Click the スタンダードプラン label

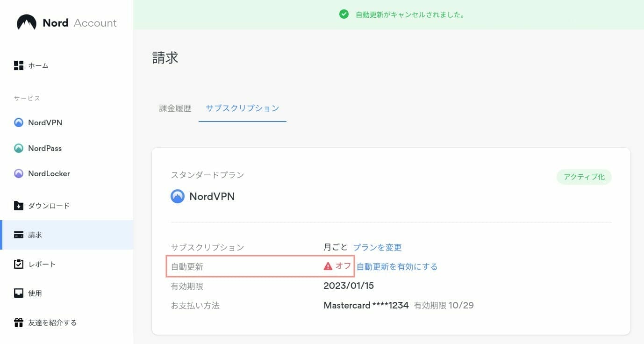pos(208,175)
